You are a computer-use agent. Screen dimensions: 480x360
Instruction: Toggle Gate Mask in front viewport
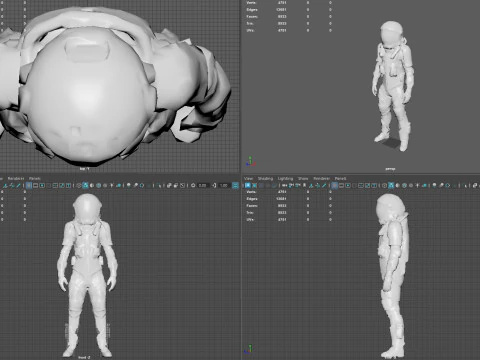point(49,185)
